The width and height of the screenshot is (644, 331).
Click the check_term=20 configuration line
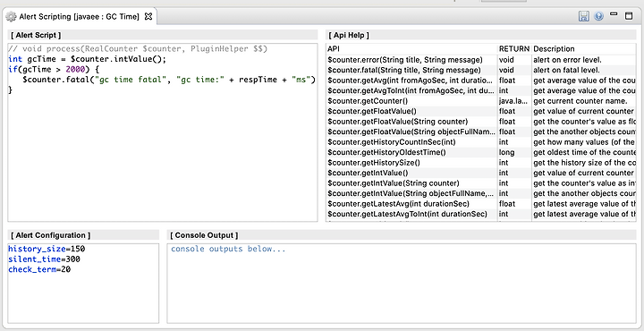(39, 269)
